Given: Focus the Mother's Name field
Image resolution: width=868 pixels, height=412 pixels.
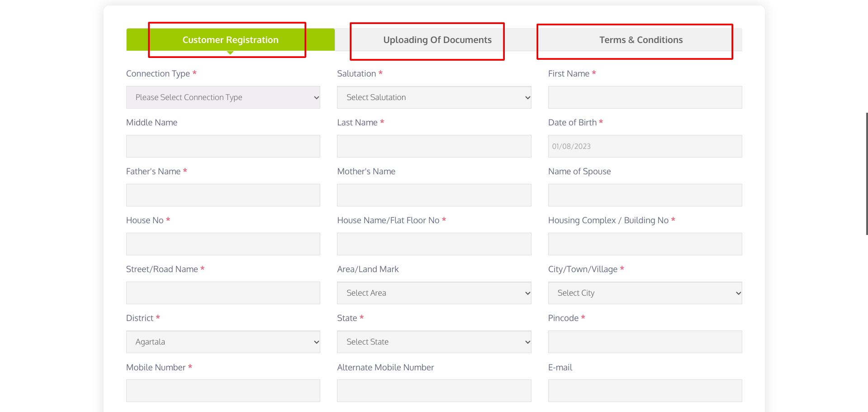Looking at the screenshot, I should [434, 195].
